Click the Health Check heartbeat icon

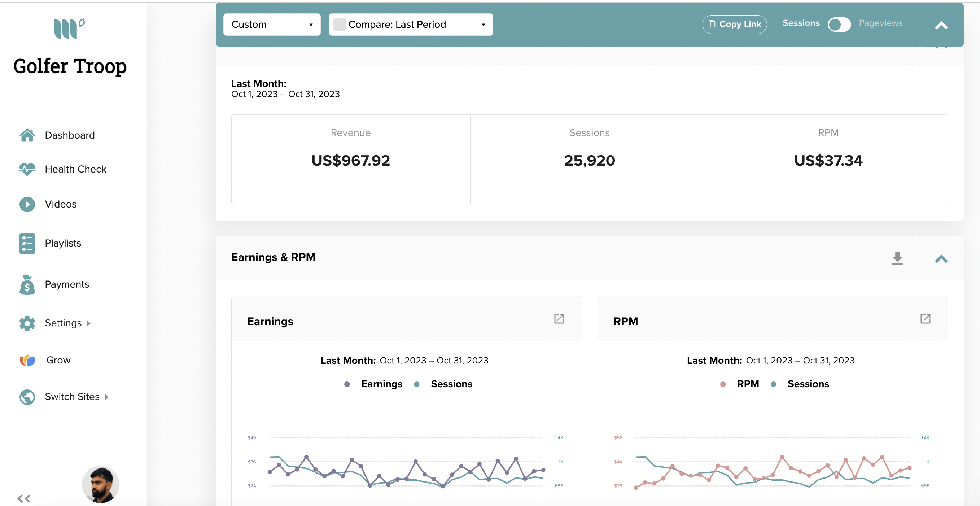coord(27,169)
